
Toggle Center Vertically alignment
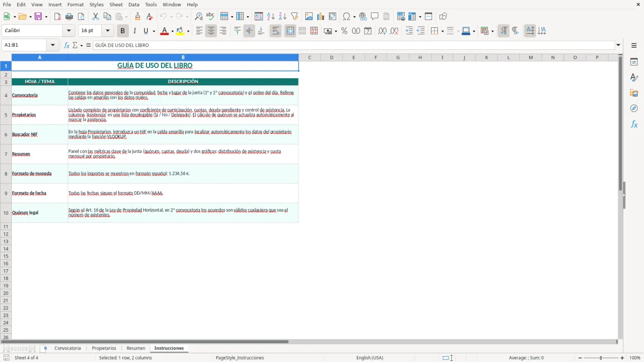[249, 31]
